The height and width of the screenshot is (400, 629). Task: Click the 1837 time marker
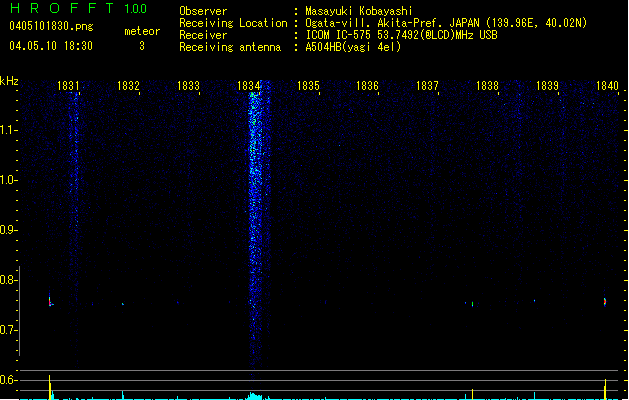coord(427,86)
